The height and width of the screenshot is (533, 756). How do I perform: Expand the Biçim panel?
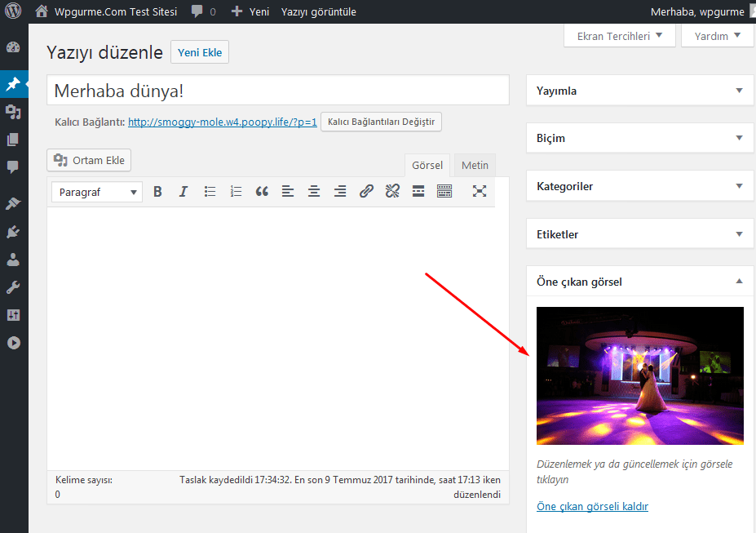click(739, 138)
